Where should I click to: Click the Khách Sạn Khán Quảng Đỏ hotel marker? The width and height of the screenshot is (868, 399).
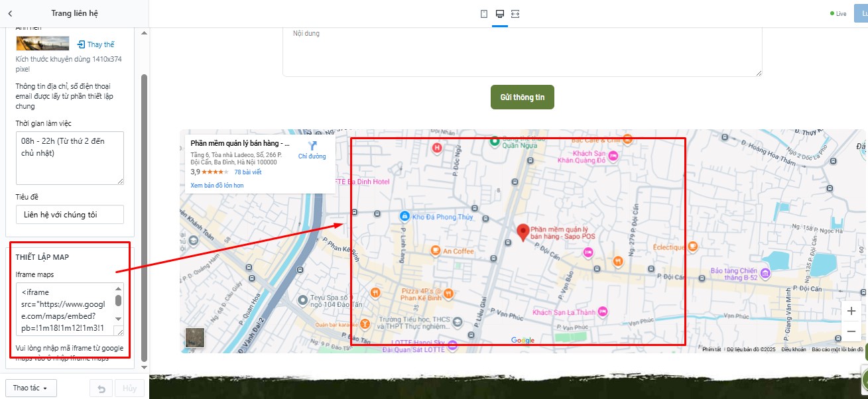(x=613, y=156)
